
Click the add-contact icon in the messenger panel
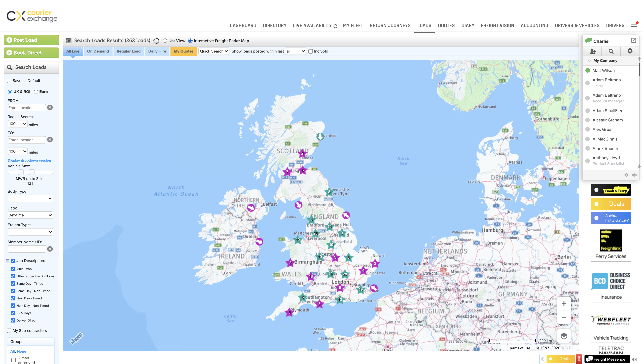point(592,51)
